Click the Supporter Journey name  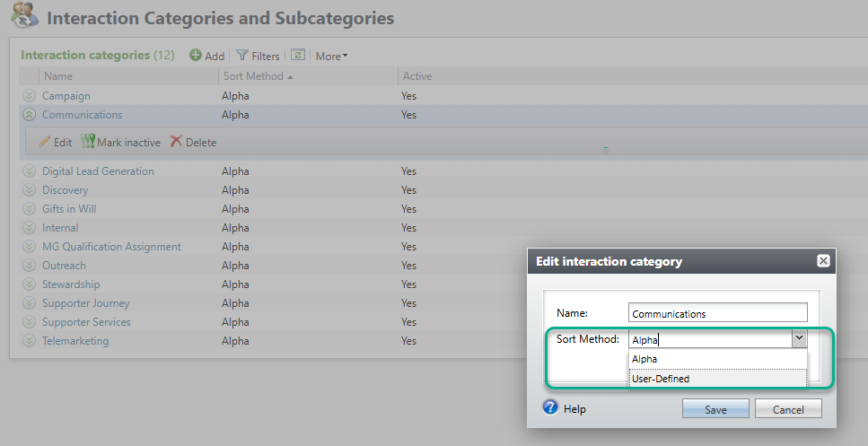point(86,302)
